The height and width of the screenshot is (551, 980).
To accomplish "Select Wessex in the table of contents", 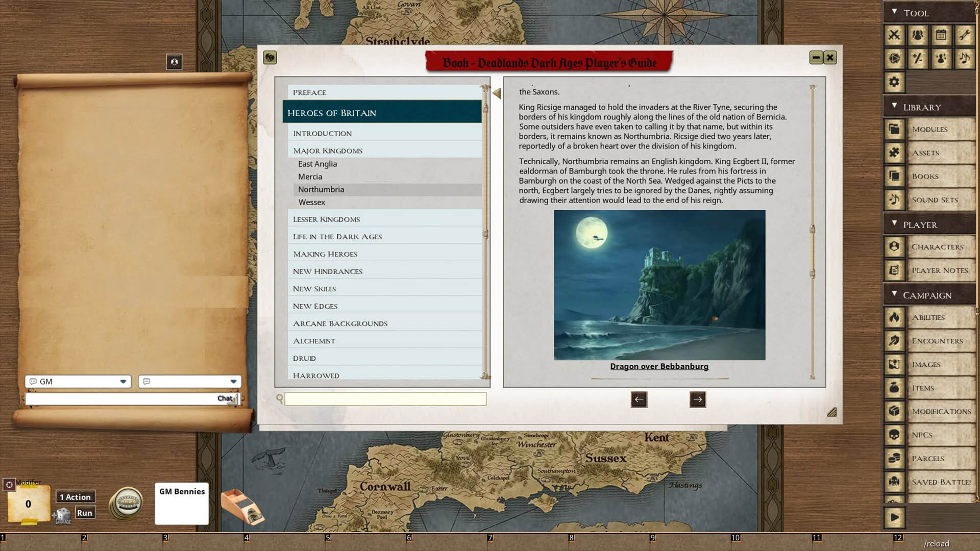I will 311,202.
